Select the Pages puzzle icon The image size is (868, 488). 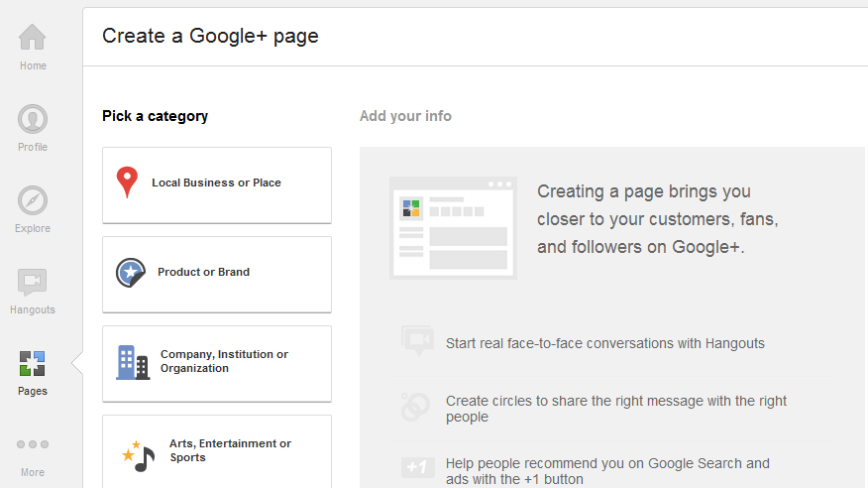(32, 363)
